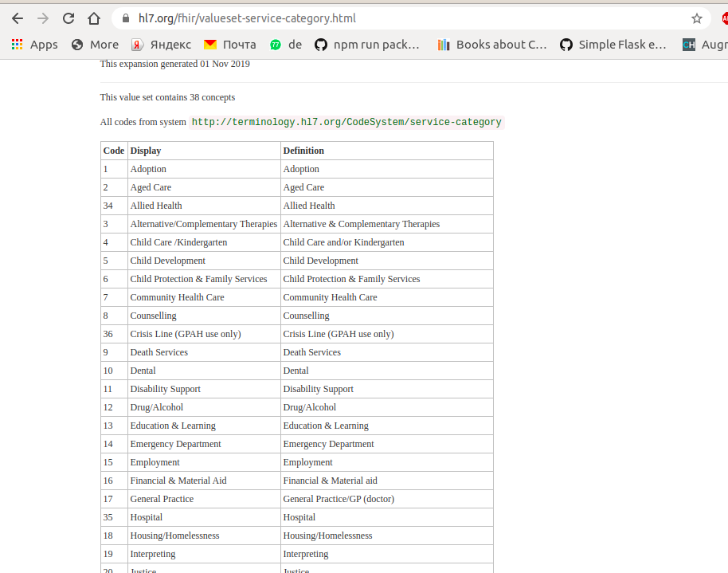Open the Apps grid shortcut
The height and width of the screenshot is (573, 728).
(x=34, y=45)
